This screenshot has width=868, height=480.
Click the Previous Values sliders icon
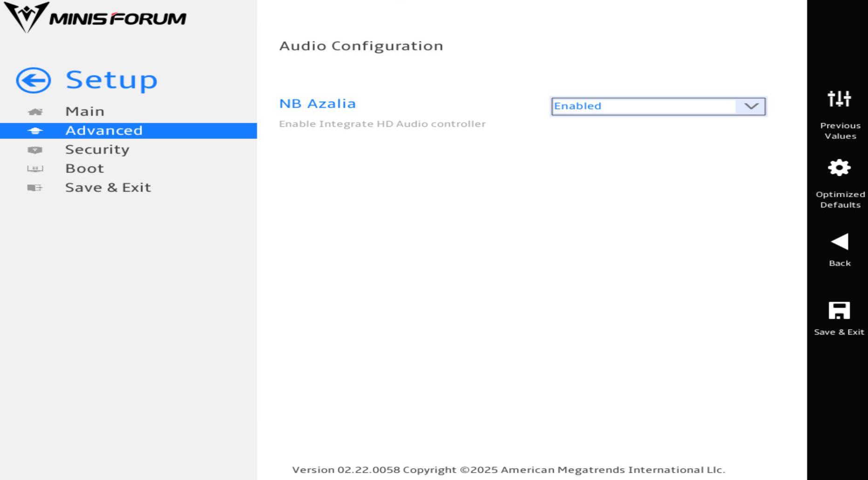click(839, 98)
